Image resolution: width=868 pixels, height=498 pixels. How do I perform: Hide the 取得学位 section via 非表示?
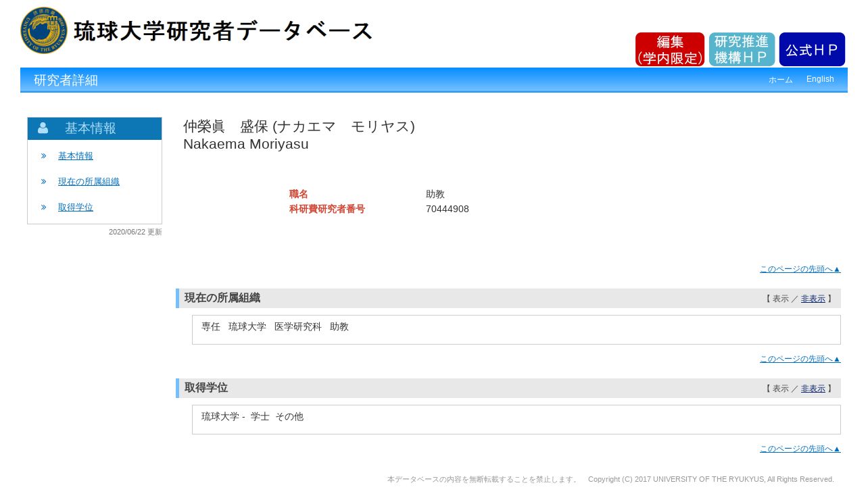coord(813,389)
